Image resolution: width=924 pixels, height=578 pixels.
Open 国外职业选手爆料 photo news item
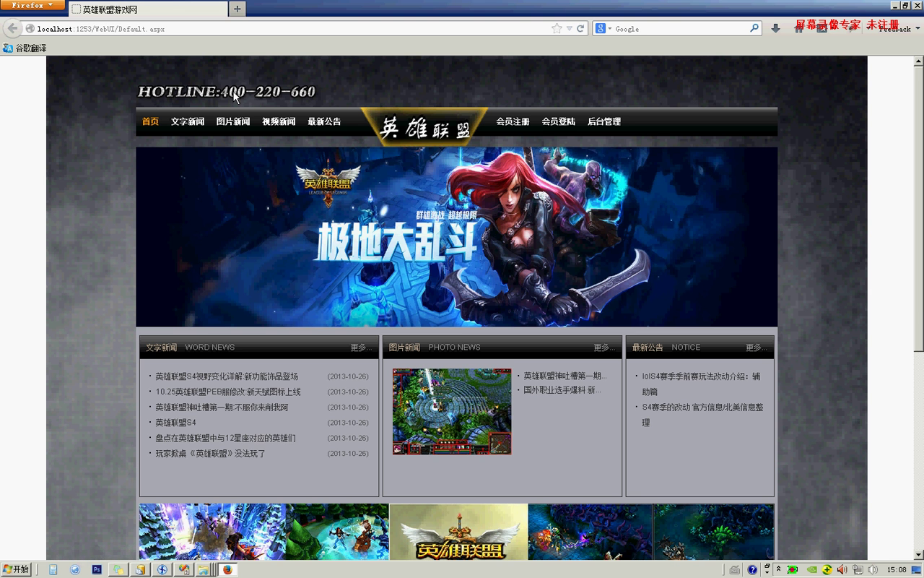click(562, 390)
